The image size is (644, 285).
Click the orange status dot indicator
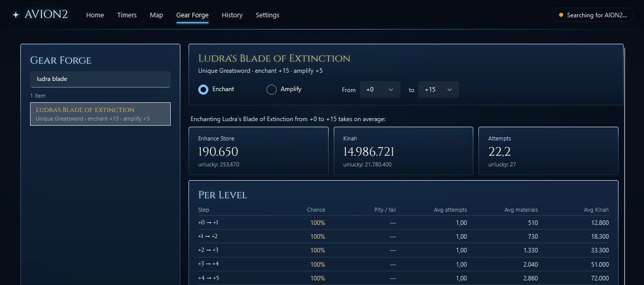point(561,15)
